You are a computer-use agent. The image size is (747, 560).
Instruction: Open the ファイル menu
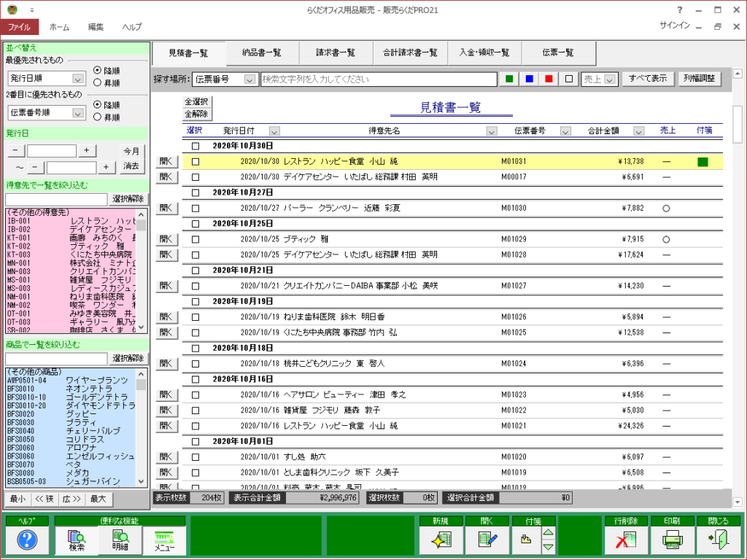pyautogui.click(x=19, y=27)
